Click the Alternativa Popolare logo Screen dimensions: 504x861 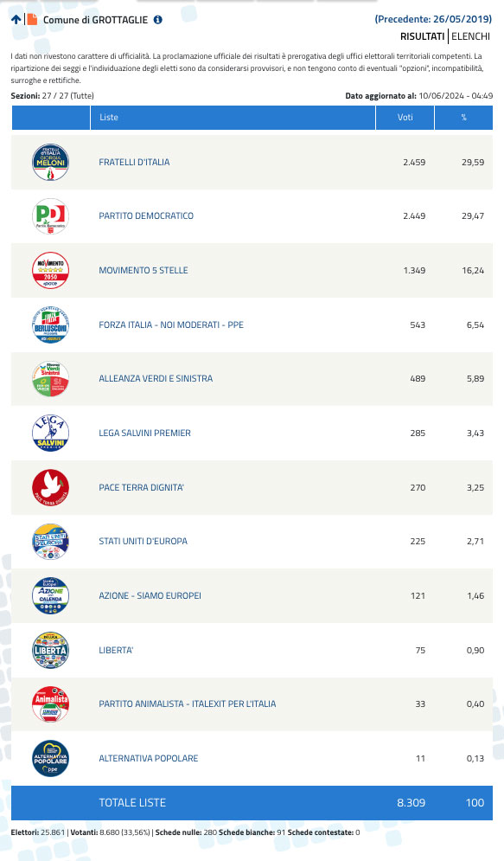50,758
